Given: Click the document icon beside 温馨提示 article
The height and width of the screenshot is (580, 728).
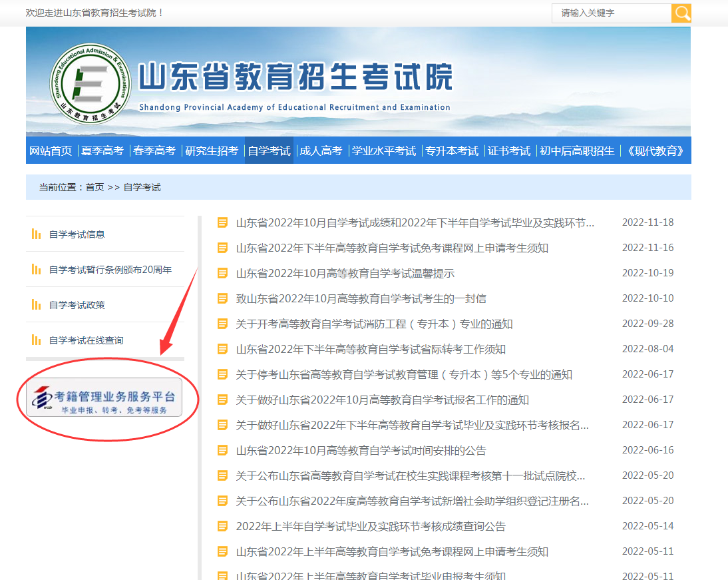Looking at the screenshot, I should (x=222, y=272).
